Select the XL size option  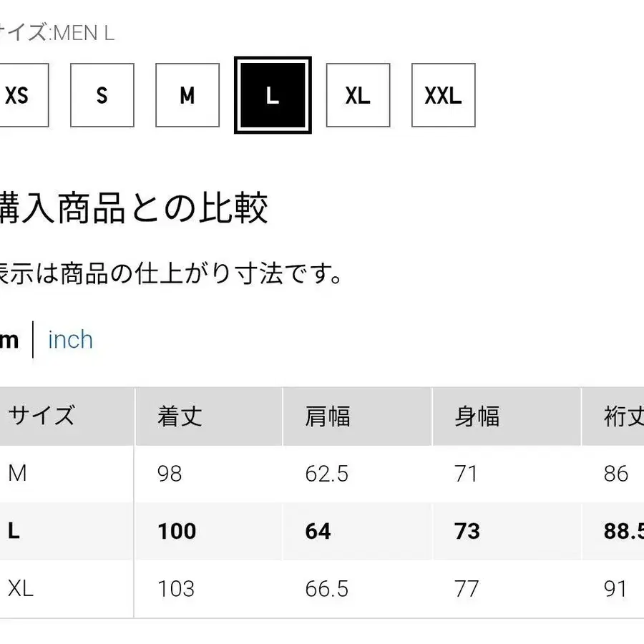pos(358,95)
